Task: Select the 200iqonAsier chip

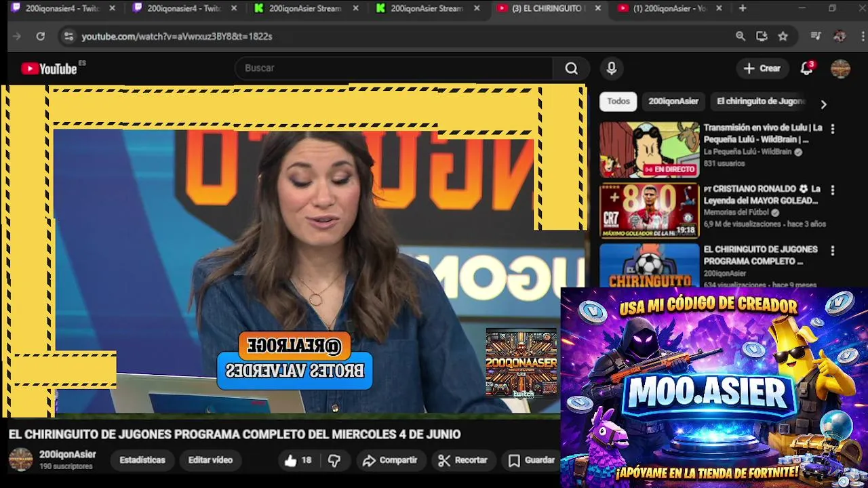Action: coord(673,101)
